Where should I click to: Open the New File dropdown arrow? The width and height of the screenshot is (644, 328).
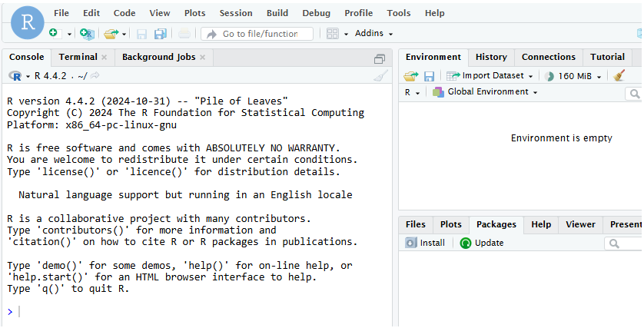[69, 34]
